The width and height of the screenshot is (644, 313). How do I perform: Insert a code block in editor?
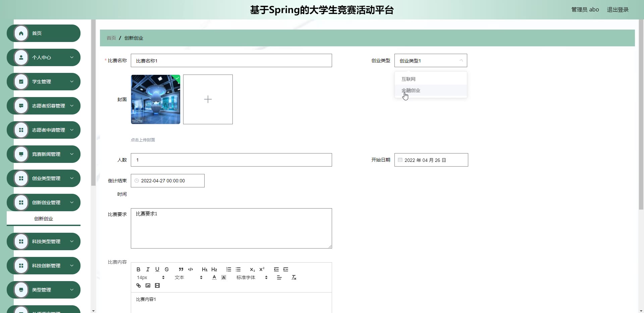click(191, 269)
